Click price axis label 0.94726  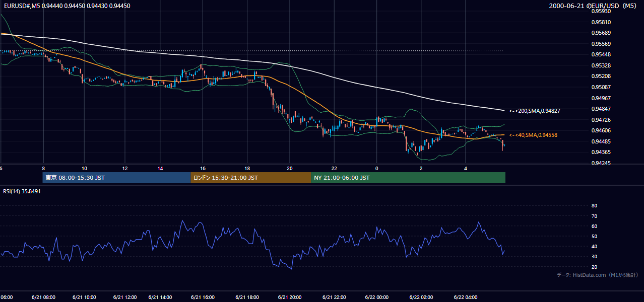601,119
